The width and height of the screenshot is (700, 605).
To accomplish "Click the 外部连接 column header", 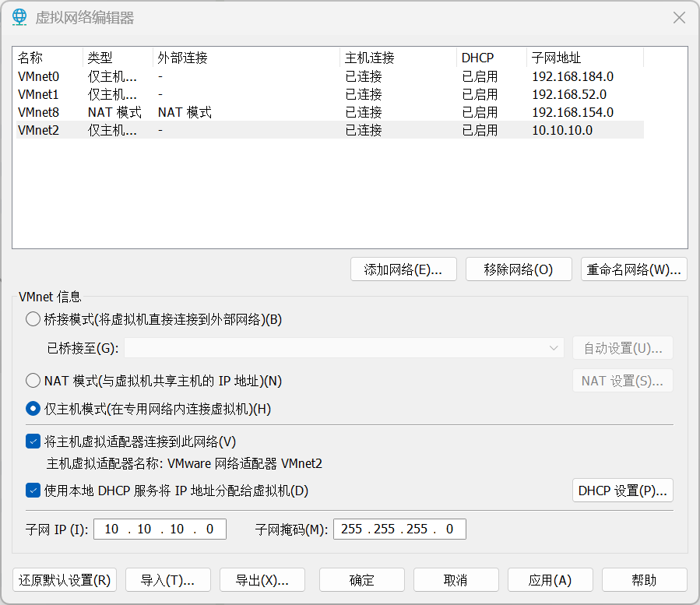I will (246, 58).
